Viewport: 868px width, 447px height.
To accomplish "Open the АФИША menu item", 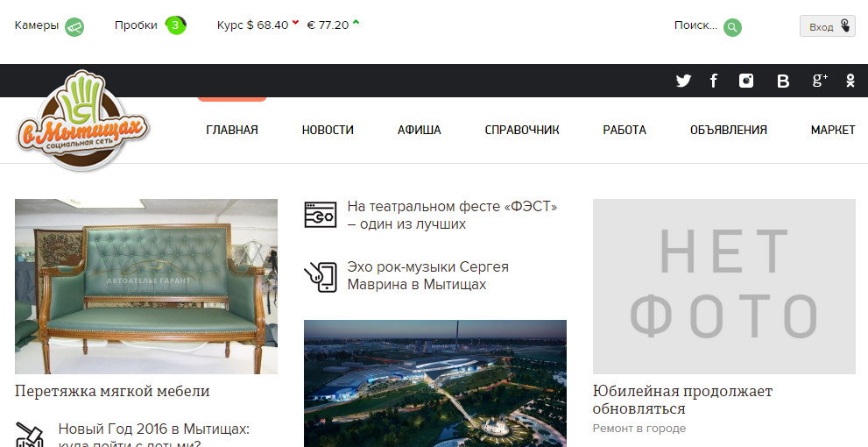I will pyautogui.click(x=419, y=131).
